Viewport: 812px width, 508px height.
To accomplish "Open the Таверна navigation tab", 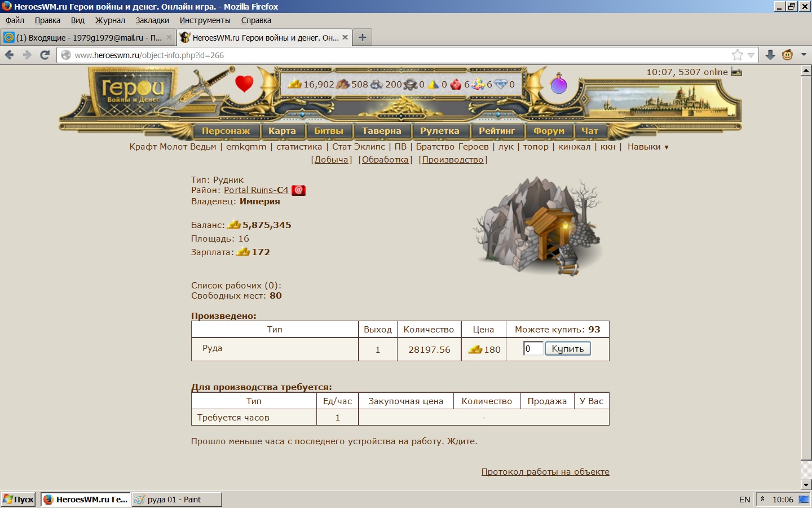I will [x=382, y=131].
